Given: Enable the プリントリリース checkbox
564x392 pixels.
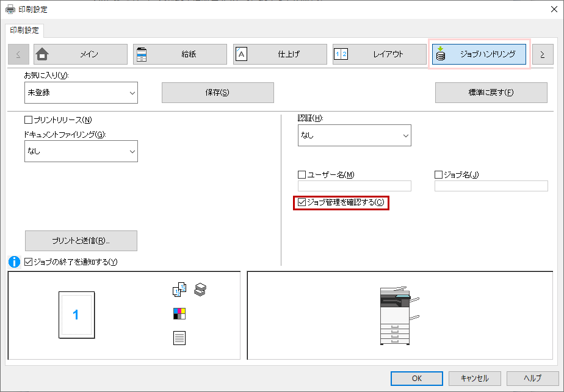Looking at the screenshot, I should coord(29,119).
